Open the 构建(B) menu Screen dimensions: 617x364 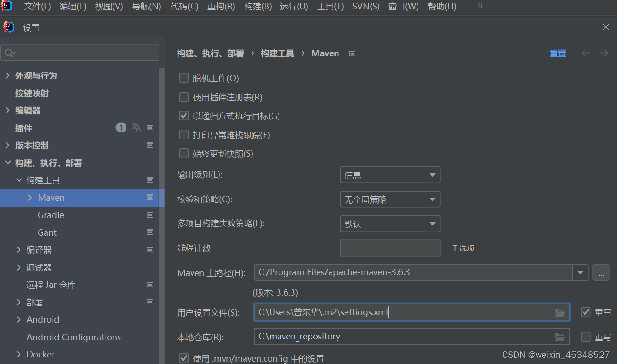pyautogui.click(x=258, y=7)
